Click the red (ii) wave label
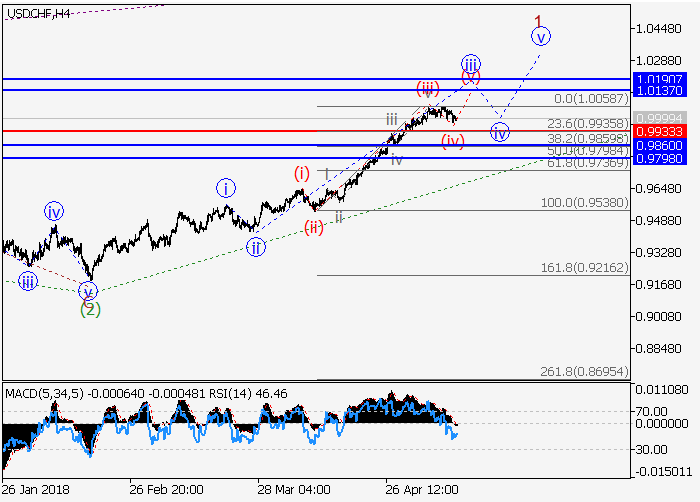 click(314, 227)
